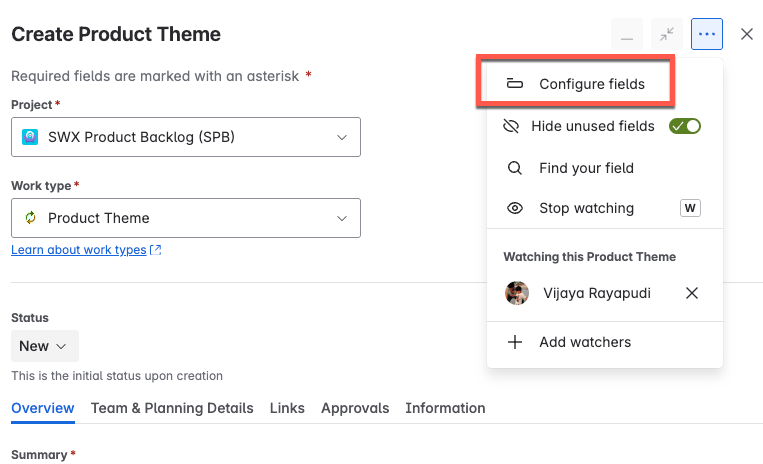Toggle the Hide unused fields switch
The height and width of the screenshot is (464, 763).
tap(685, 126)
